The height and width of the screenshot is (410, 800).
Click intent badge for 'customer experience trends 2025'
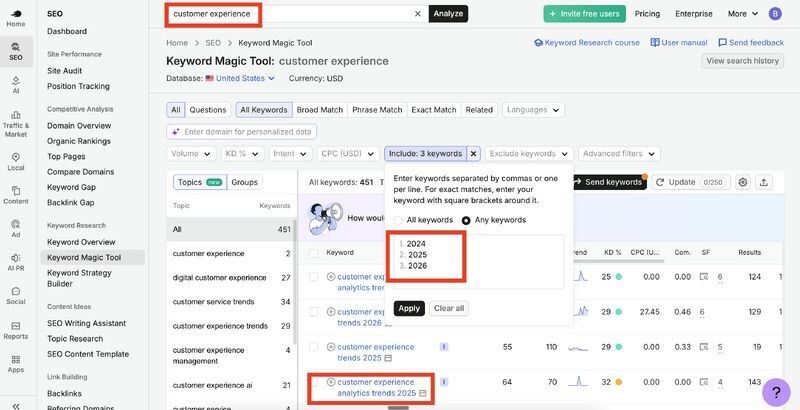point(444,347)
